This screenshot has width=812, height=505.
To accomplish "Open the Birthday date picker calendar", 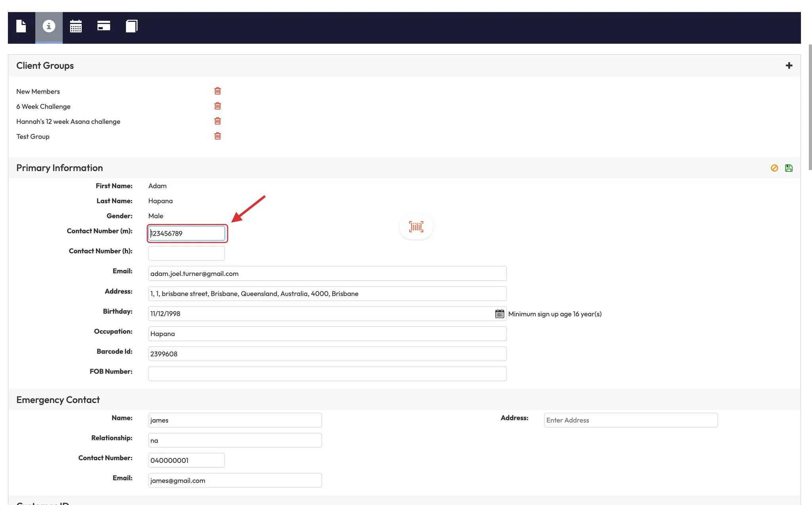I will click(x=500, y=314).
